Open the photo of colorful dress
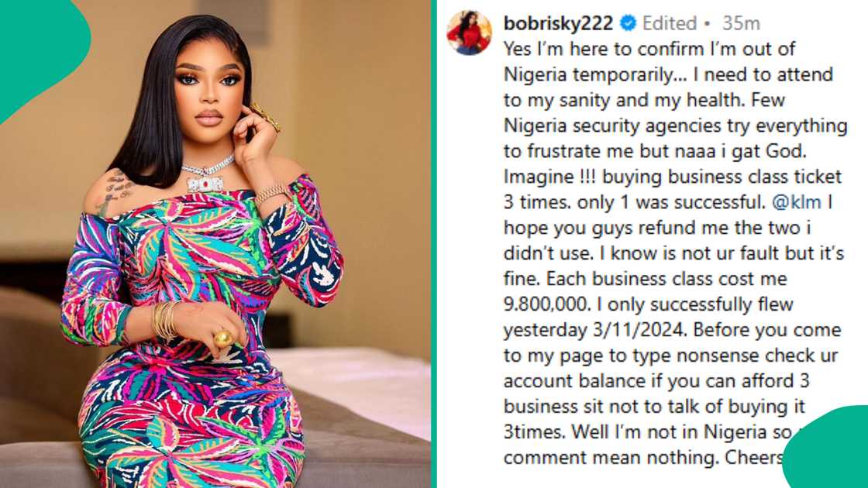This screenshot has width=868, height=488. (215, 244)
